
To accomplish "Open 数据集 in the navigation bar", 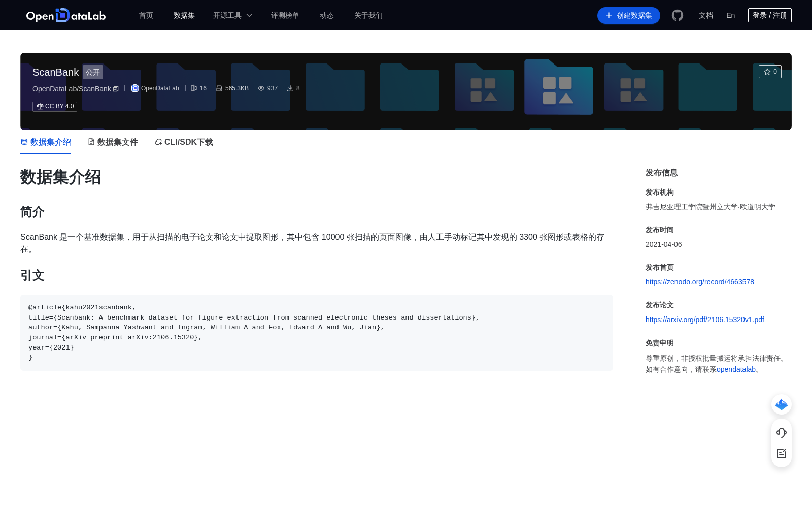I will pos(184,15).
